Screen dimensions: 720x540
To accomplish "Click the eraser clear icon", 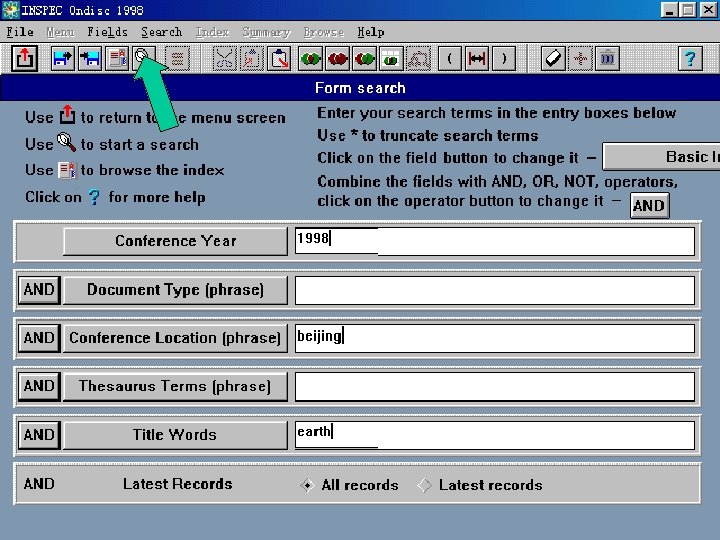I will tap(553, 58).
